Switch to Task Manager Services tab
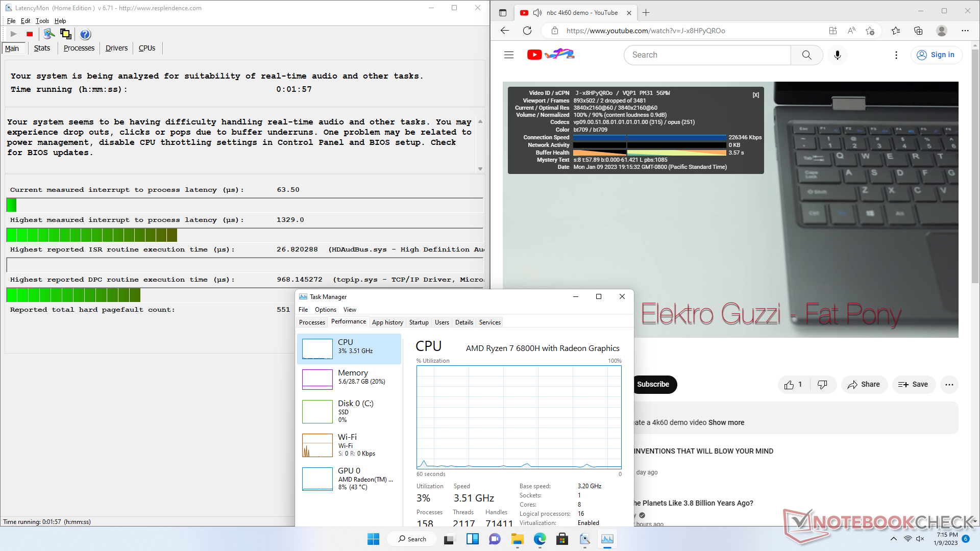Screen dimensions: 980x551 (490, 322)
